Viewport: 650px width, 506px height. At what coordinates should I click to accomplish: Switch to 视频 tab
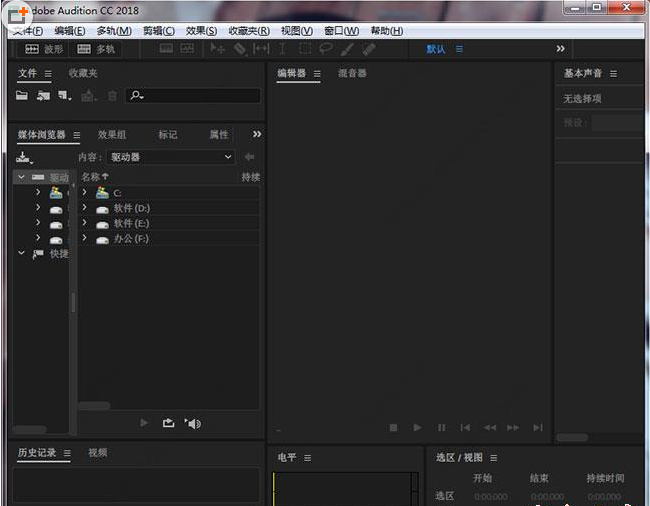[x=97, y=453]
